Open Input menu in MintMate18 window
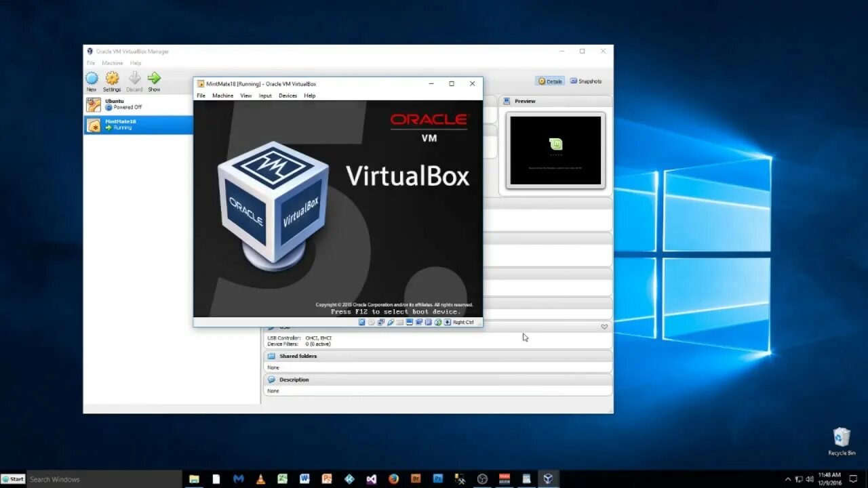 click(265, 96)
